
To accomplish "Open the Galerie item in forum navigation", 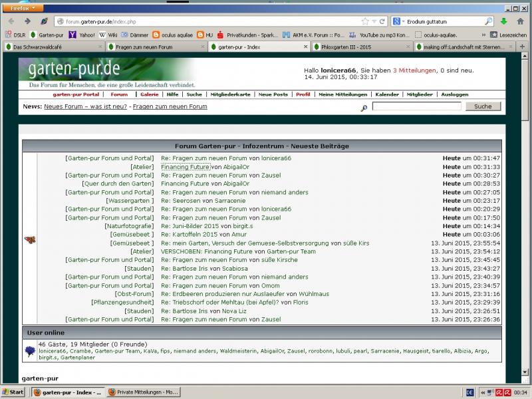I will coord(149,94).
